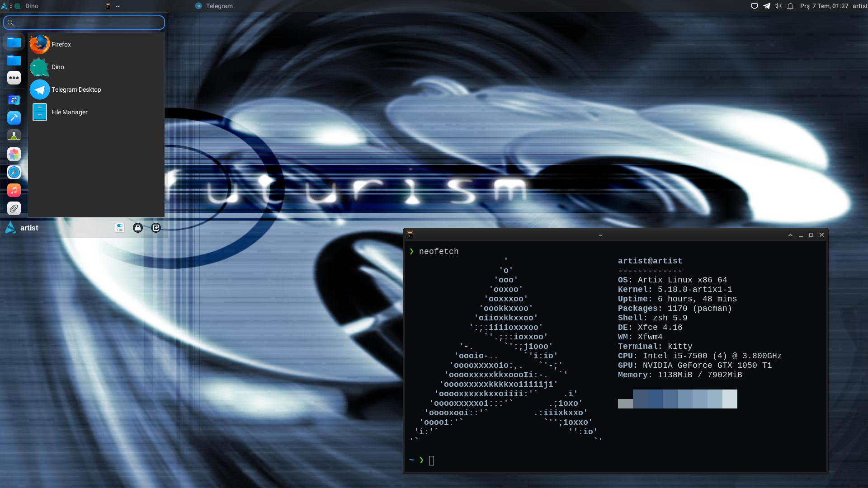Open the volume speaker tray icon
Image resolution: width=868 pixels, height=488 pixels.
click(x=778, y=6)
